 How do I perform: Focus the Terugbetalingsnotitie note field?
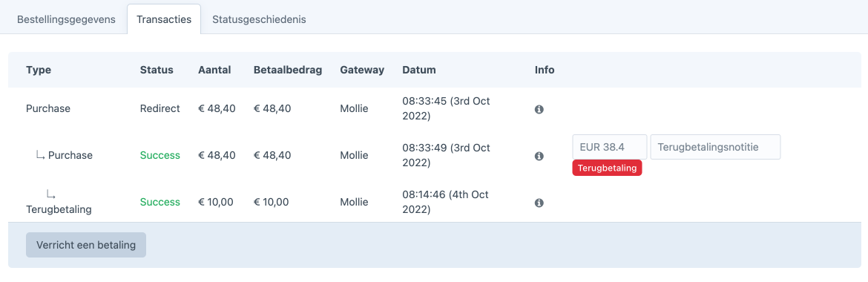(715, 147)
